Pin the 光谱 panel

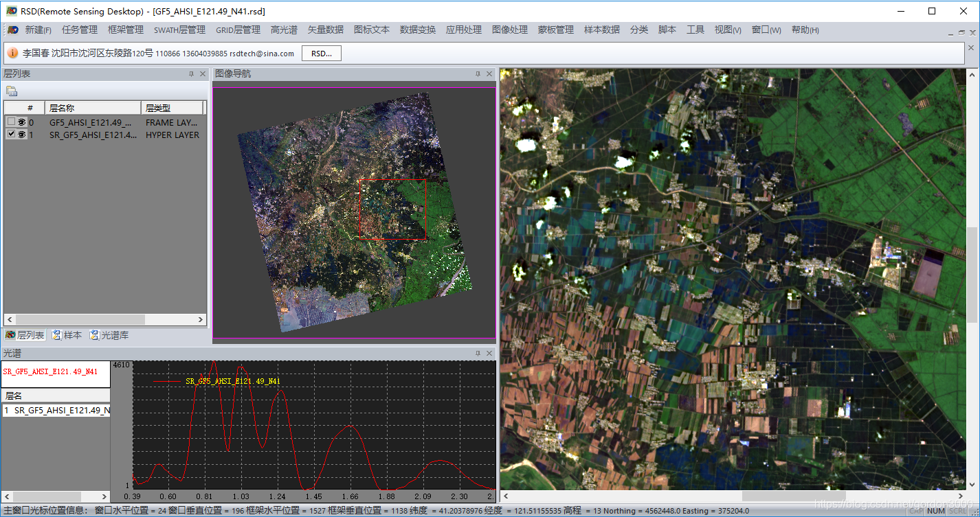coord(478,353)
